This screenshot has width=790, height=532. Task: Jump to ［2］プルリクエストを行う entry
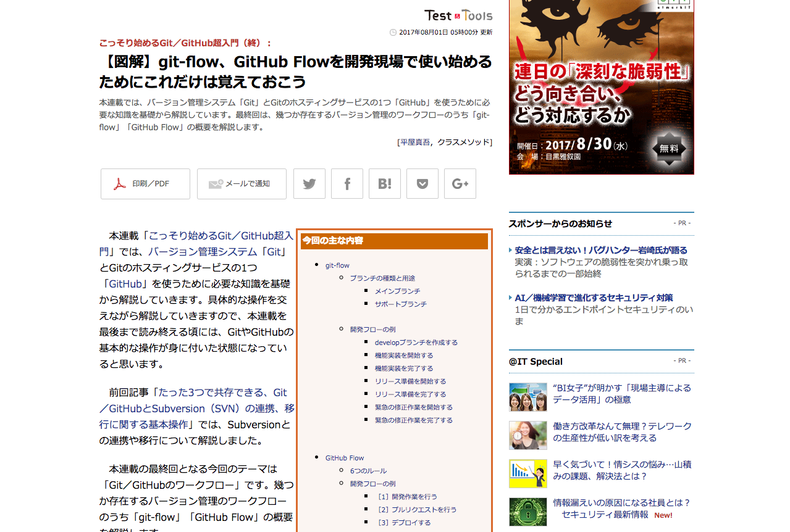pyautogui.click(x=416, y=510)
